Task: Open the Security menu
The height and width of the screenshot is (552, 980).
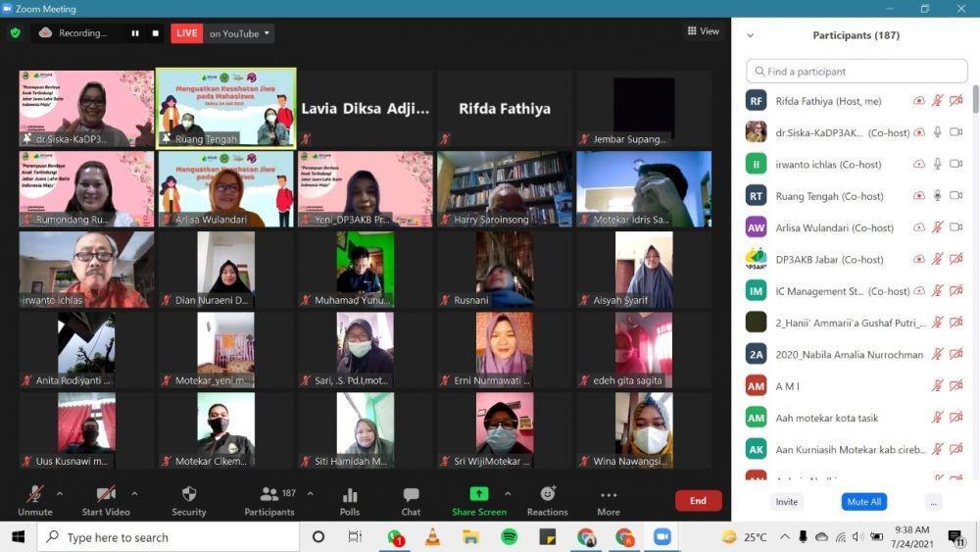Action: 189,501
